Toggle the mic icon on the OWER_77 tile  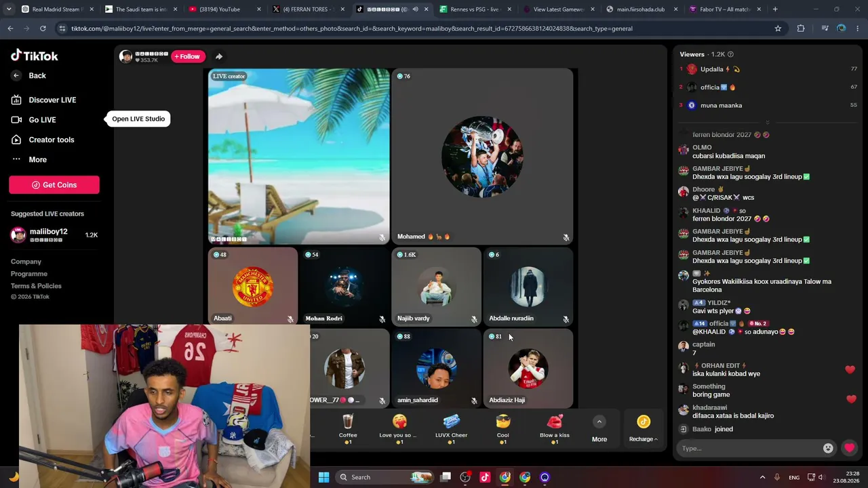[382, 401]
